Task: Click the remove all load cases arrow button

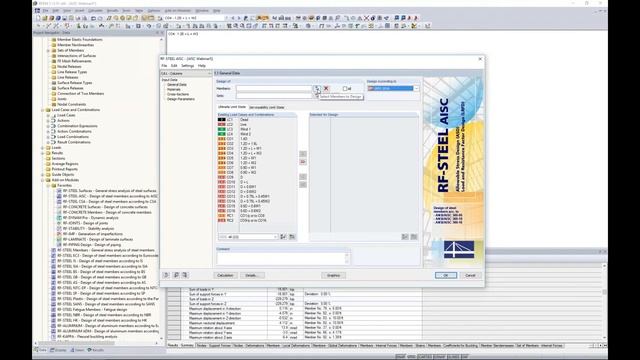Action: pos(303,185)
